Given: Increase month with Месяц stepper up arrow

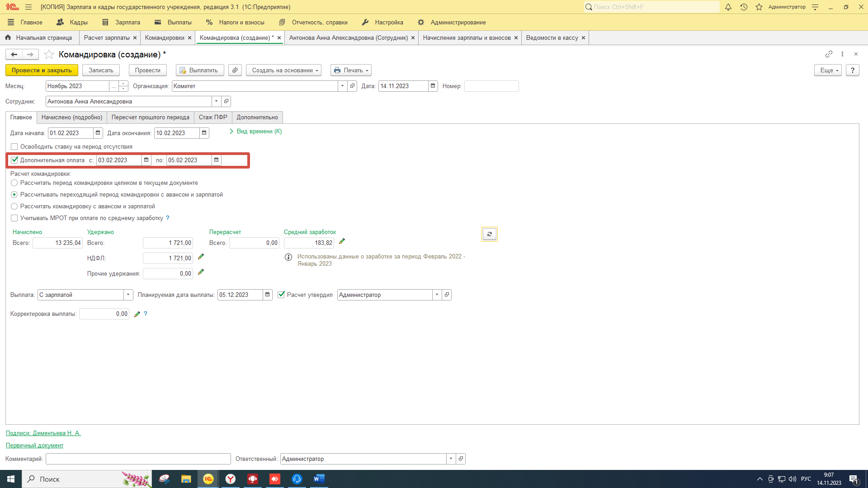Looking at the screenshot, I should pos(123,84).
